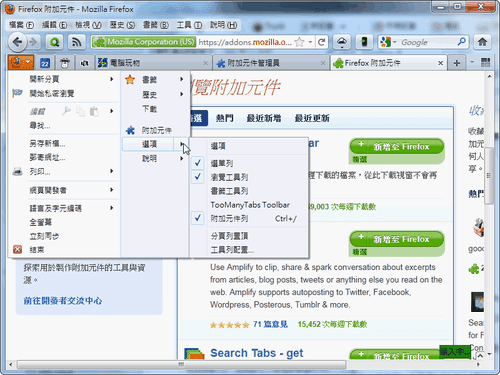The width and height of the screenshot is (500, 375).
Task: Open the 工具(T) menu in menu bar
Action: coord(189,25)
